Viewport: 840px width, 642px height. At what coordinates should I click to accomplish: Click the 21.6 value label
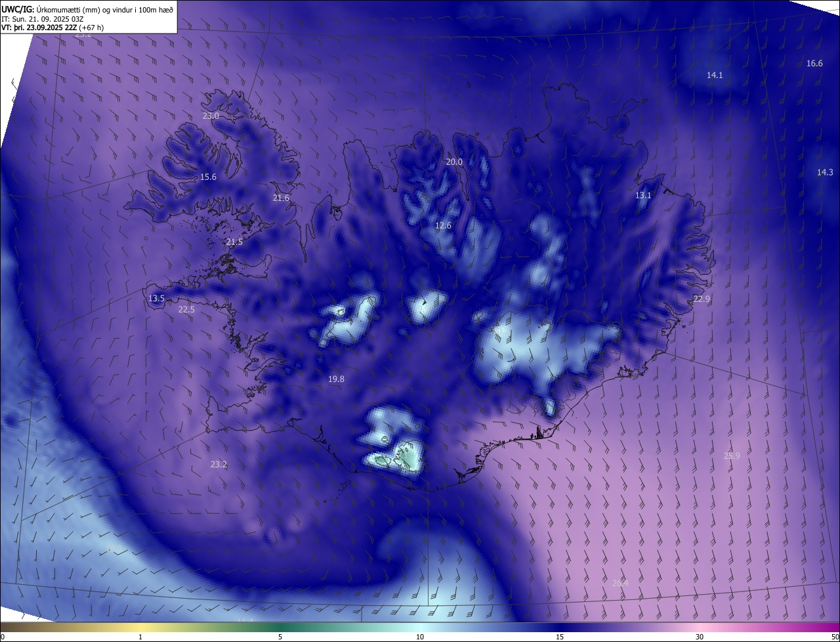coord(281,198)
